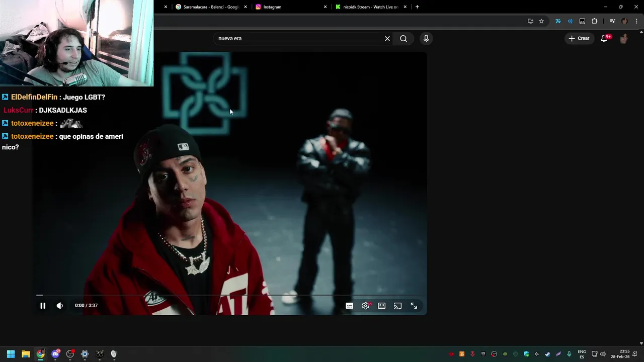Click the streamer webcam overlay
Screen dimensions: 644x362
(x=76, y=43)
